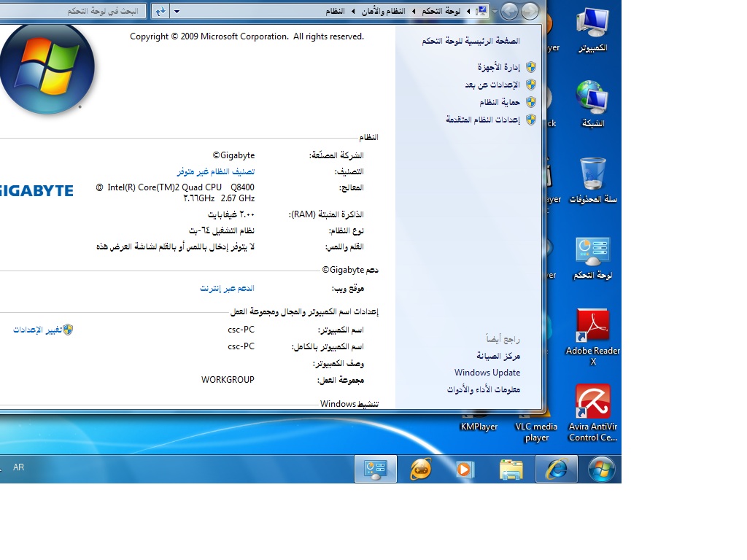Click the orange gamepad globe taskbar icon

[421, 470]
